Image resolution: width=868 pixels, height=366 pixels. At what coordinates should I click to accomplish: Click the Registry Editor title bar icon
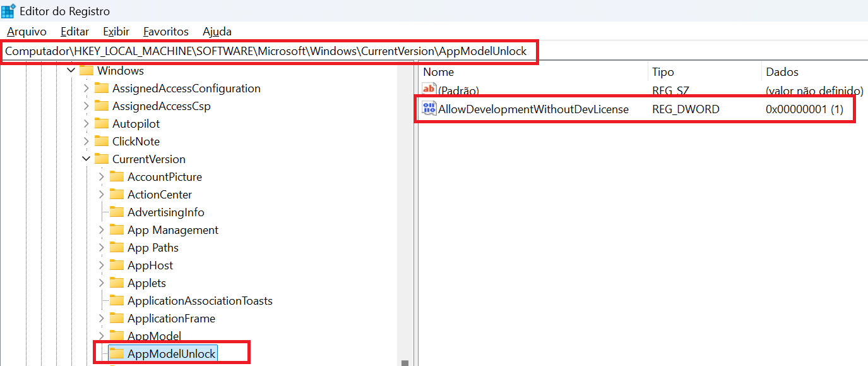pos(8,11)
